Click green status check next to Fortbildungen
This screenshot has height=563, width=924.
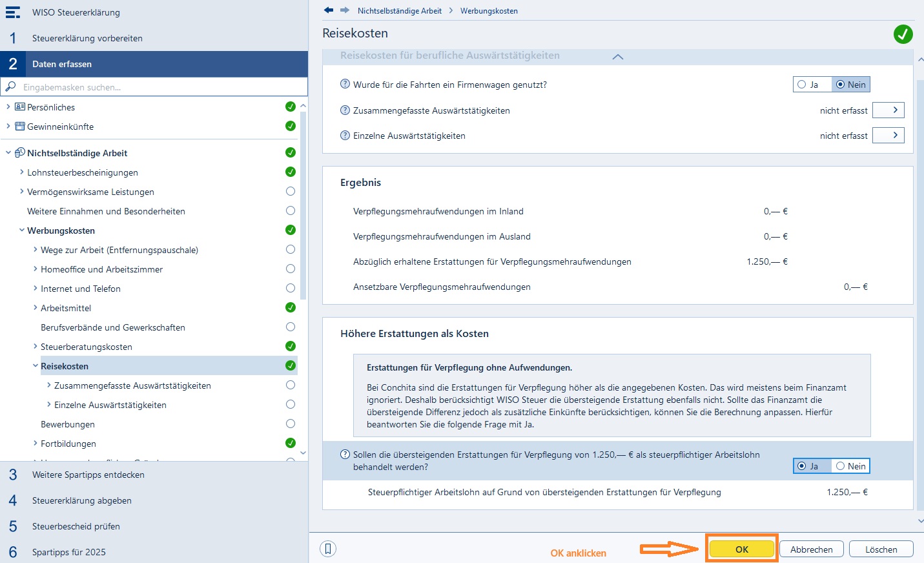(x=291, y=443)
